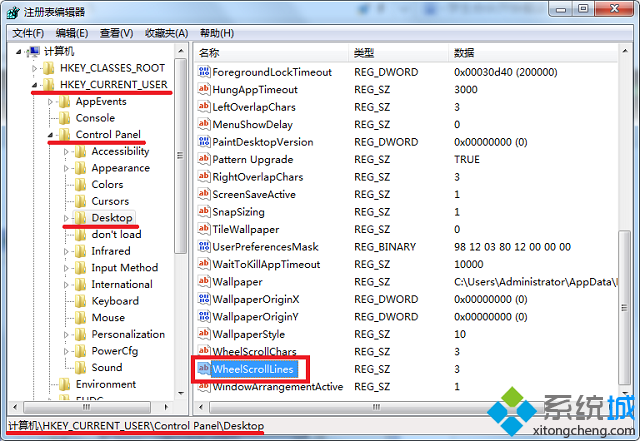640x441 pixels.
Task: Click the Colors folder icon
Action: pyautogui.click(x=80, y=185)
